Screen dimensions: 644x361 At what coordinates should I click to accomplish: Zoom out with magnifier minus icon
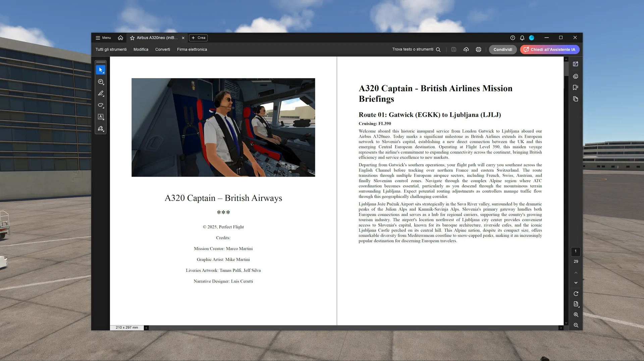pyautogui.click(x=576, y=325)
